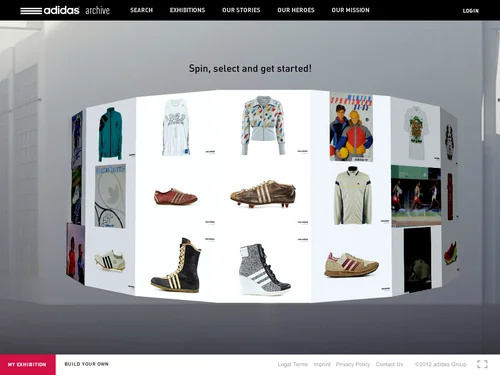Select the white graphic t-shirt thumbnail

click(x=416, y=133)
